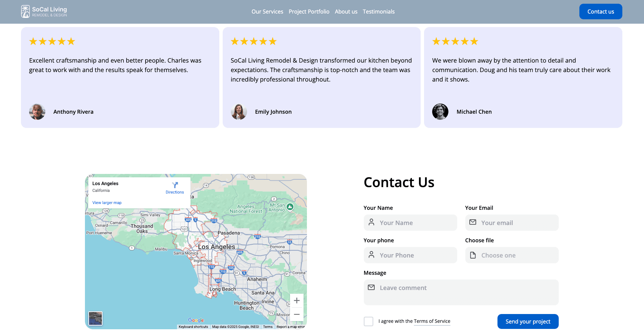Click the person icon in Name field
The width and height of the screenshot is (644, 335).
coord(371,222)
